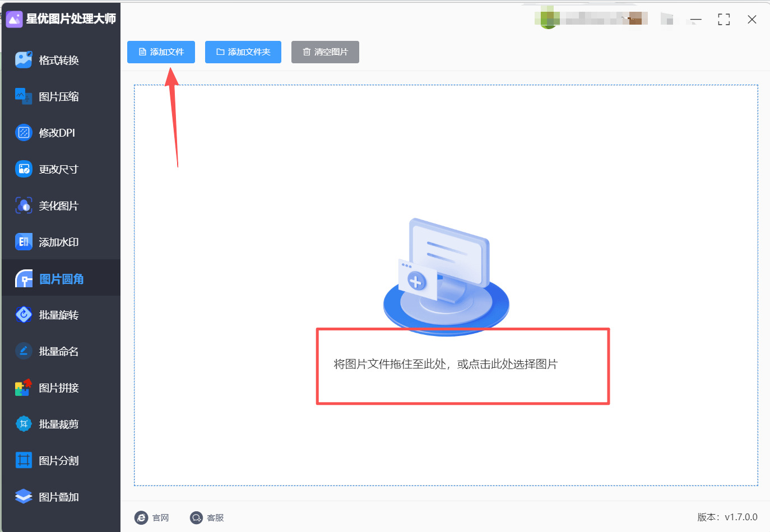Viewport: 770px width, 532px height.
Task: Click the 添加文件夹 button
Action: point(243,52)
